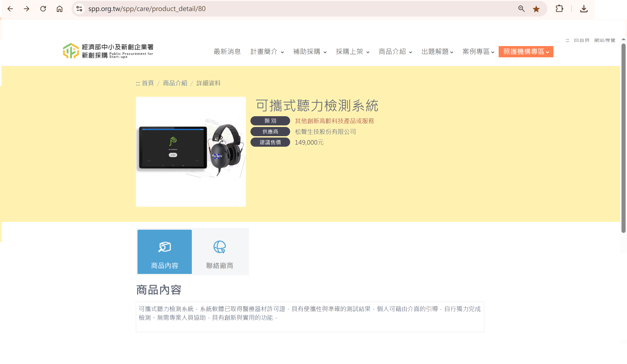Open the 最新消息 menu item
627x364 pixels.
[227, 52]
